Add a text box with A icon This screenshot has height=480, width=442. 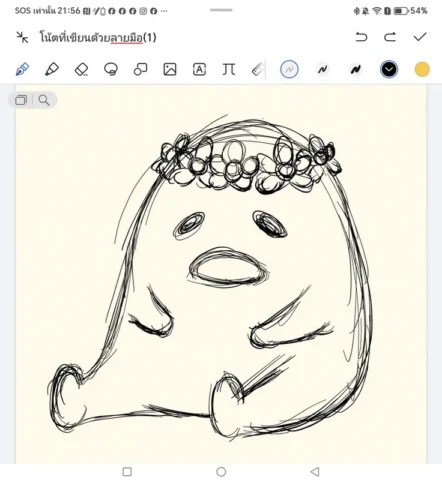click(199, 69)
